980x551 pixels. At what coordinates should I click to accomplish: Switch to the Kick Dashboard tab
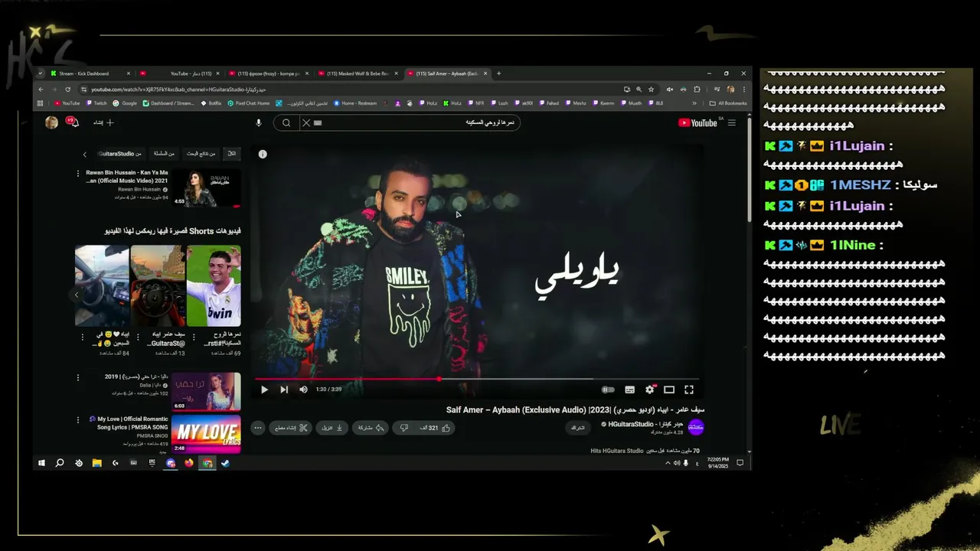90,73
